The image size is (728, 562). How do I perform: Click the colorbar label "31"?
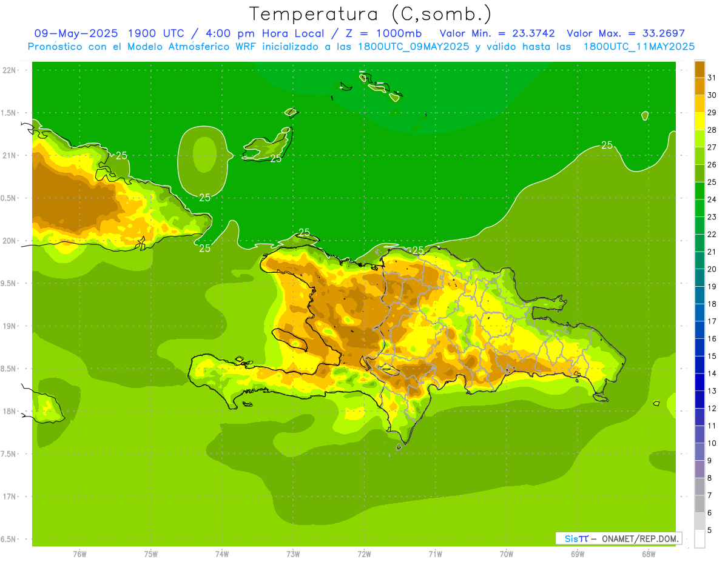tap(712, 78)
